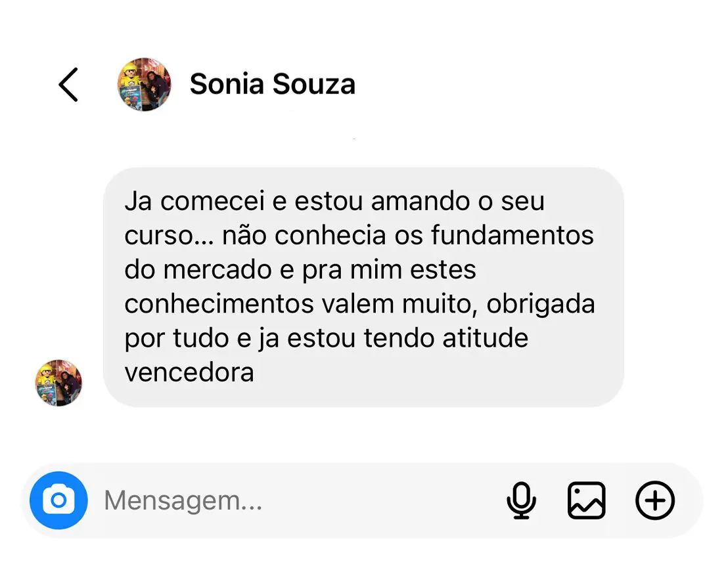Open the photo gallery picker icon

click(x=586, y=501)
